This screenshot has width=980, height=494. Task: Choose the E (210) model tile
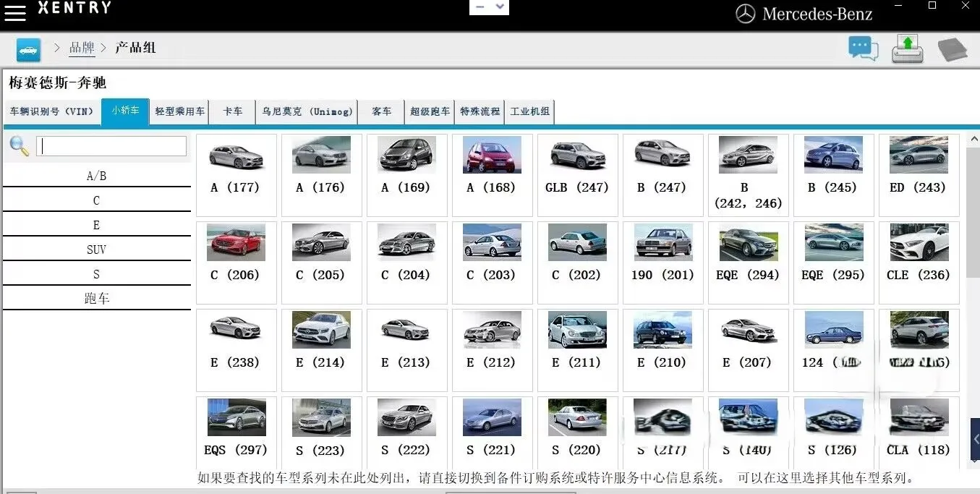(663, 350)
